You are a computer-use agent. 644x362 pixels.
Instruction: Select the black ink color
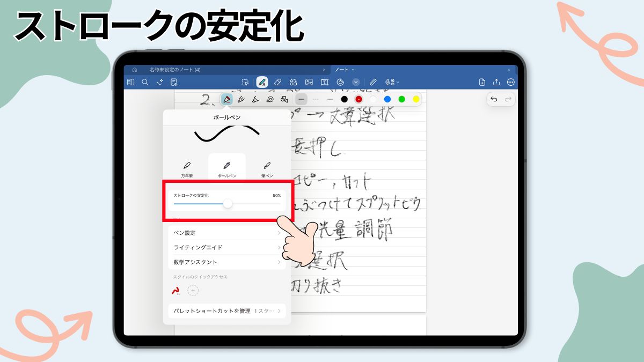344,99
